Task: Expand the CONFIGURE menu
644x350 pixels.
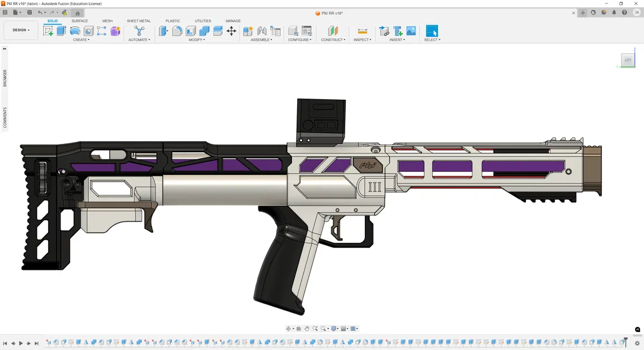Action: [x=300, y=40]
